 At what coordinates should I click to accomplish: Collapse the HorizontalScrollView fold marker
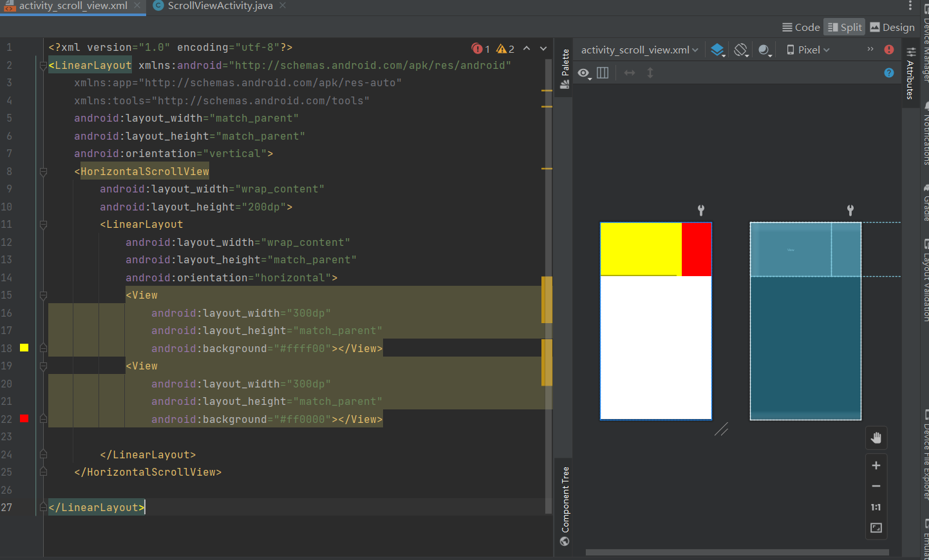(x=43, y=171)
